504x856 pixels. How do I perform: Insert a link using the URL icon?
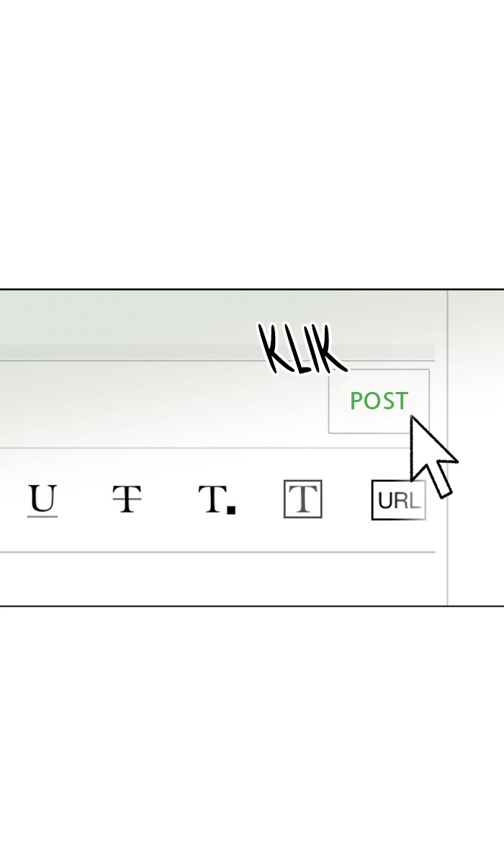pos(398,500)
